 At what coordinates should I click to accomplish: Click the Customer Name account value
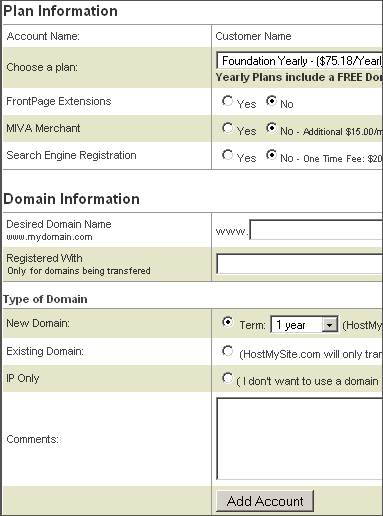(x=253, y=36)
